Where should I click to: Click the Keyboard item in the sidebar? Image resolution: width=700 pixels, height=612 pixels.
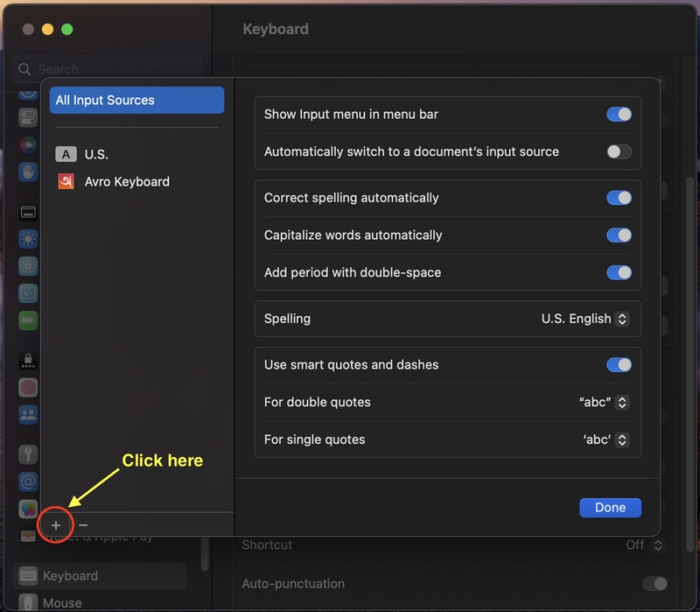pyautogui.click(x=70, y=576)
